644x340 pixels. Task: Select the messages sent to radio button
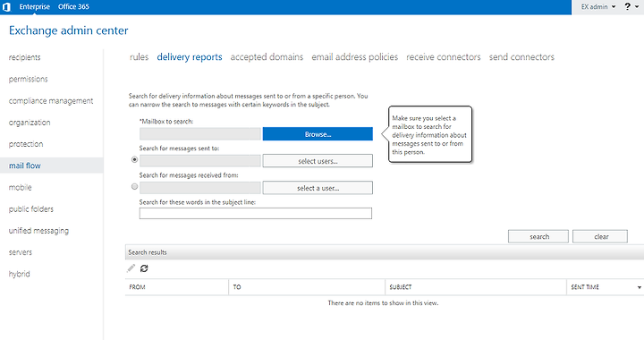coord(134,160)
